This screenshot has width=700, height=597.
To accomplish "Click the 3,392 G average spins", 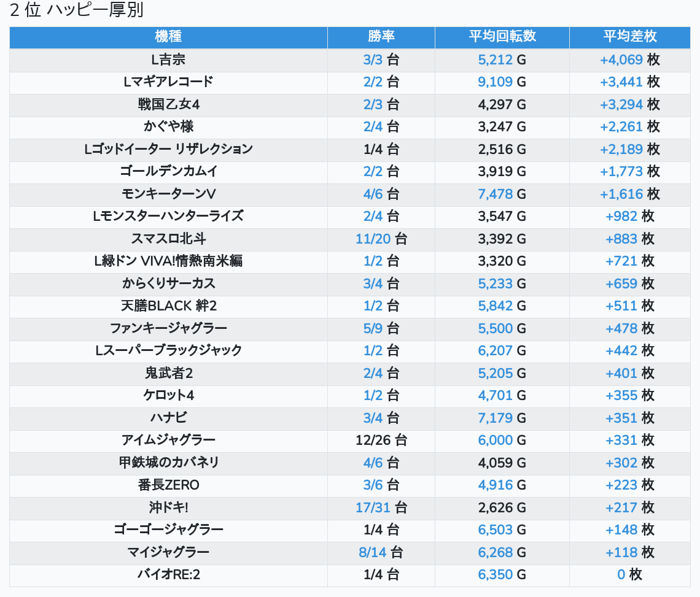I will 502,239.
